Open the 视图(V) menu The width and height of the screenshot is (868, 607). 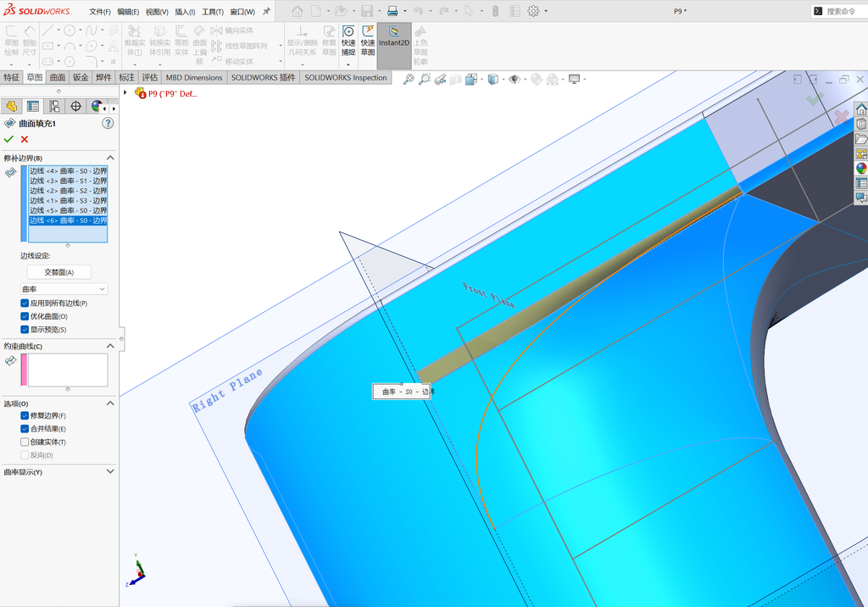(x=157, y=12)
